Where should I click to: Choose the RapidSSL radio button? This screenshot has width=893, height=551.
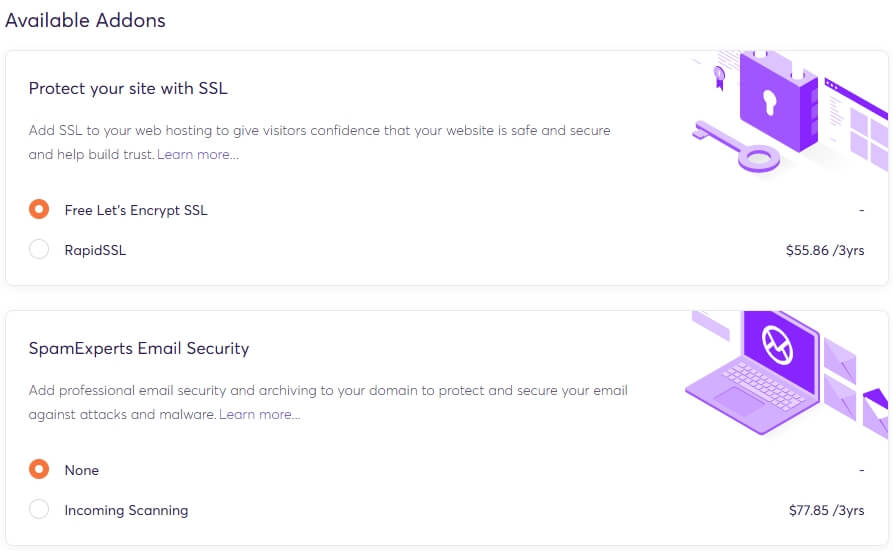tap(39, 250)
